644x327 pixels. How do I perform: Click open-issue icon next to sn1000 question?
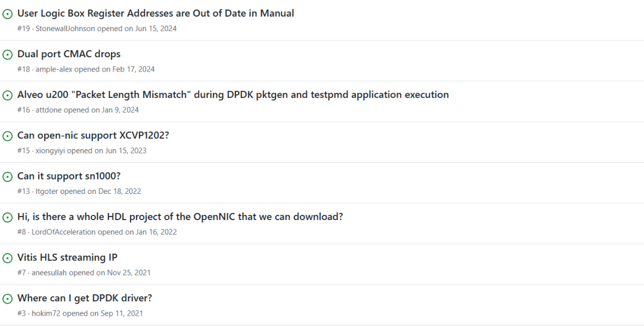pos(7,177)
